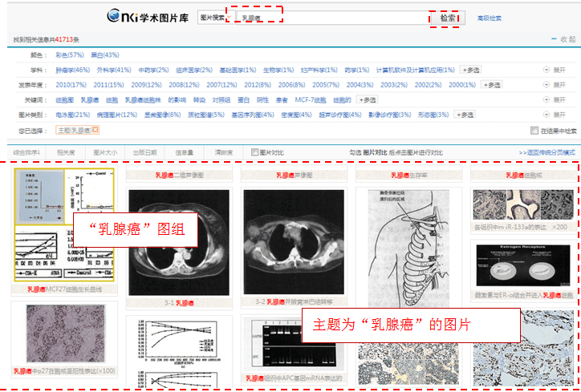Screen dimensions: 581x392
Task: Sort results by 信息量
Action: tap(184, 152)
